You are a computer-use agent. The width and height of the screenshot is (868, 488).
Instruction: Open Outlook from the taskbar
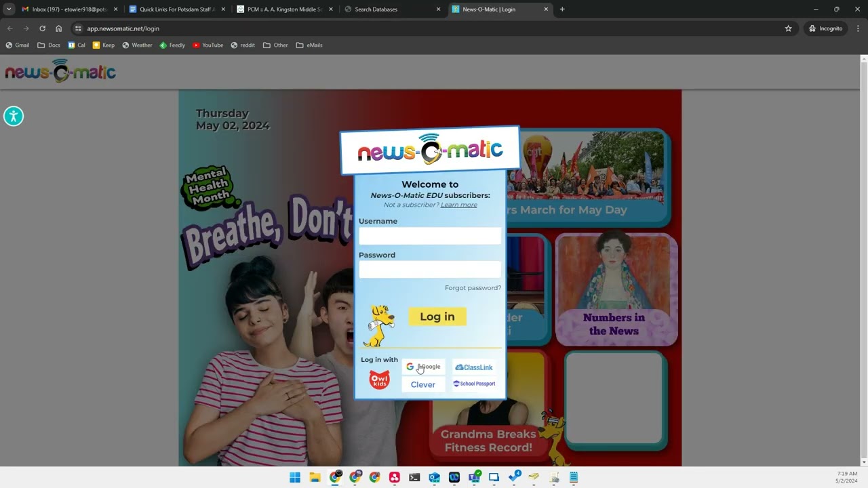(x=434, y=477)
